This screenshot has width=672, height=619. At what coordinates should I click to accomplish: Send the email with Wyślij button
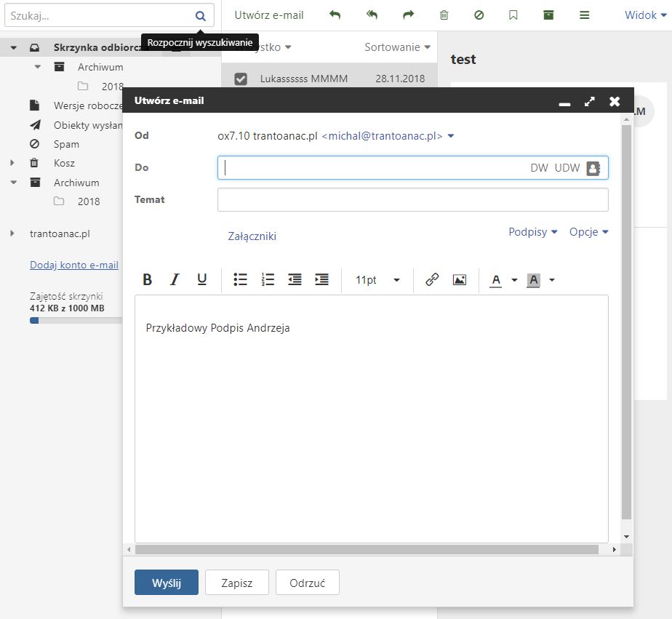pyautogui.click(x=167, y=583)
